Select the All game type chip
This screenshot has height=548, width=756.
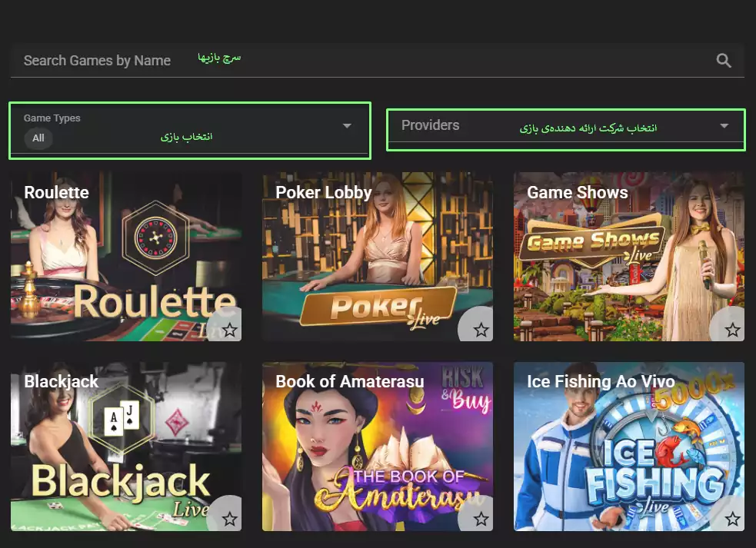[38, 138]
